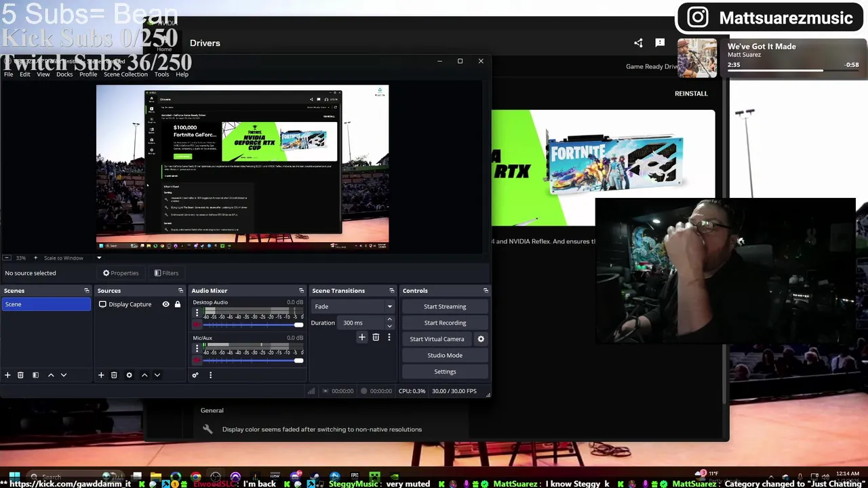The width and height of the screenshot is (868, 488).
Task: Open the View menu in OBS
Action: 43,75
